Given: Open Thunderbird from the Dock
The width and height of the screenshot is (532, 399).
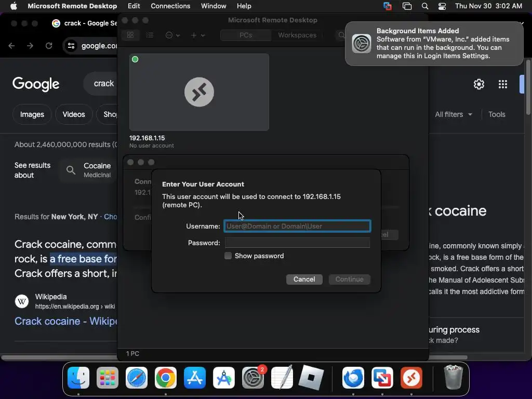Looking at the screenshot, I should [x=353, y=378].
